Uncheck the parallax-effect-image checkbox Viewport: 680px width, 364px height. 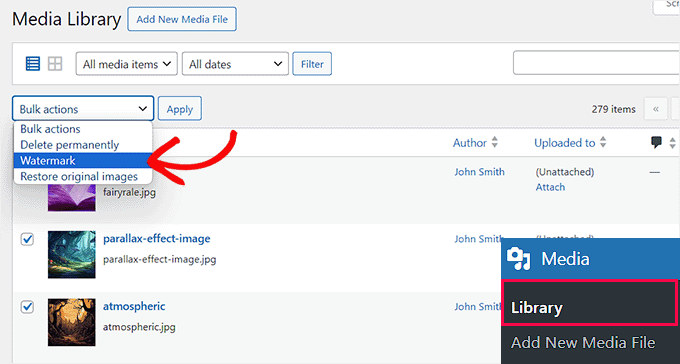coord(27,239)
